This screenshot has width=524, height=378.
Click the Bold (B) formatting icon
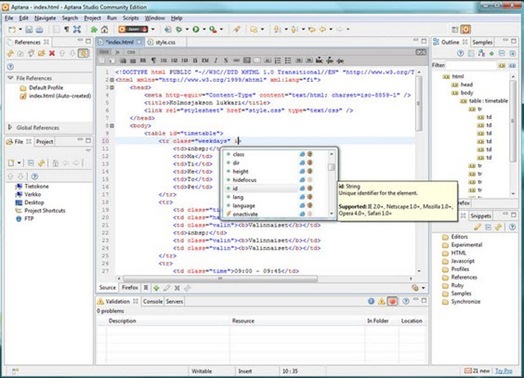(x=195, y=60)
